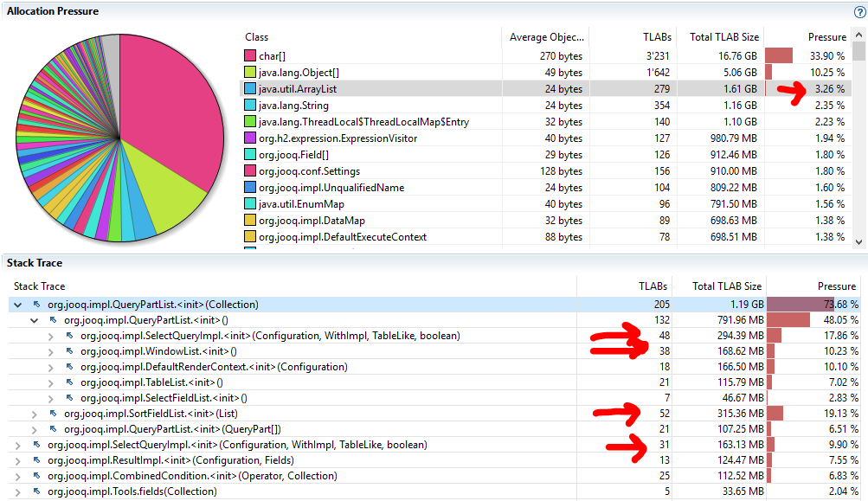Click the class table's vertical scrollbar
This screenshot has width=868, height=501.
pos(861,138)
